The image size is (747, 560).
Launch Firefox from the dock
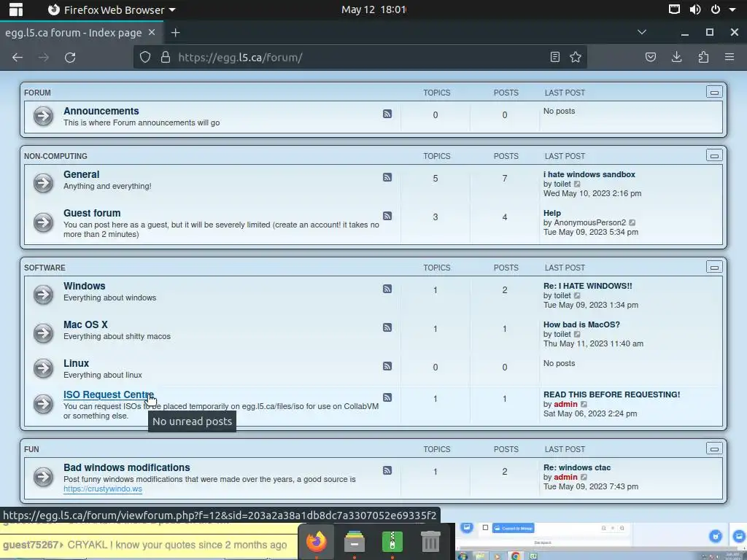(317, 542)
